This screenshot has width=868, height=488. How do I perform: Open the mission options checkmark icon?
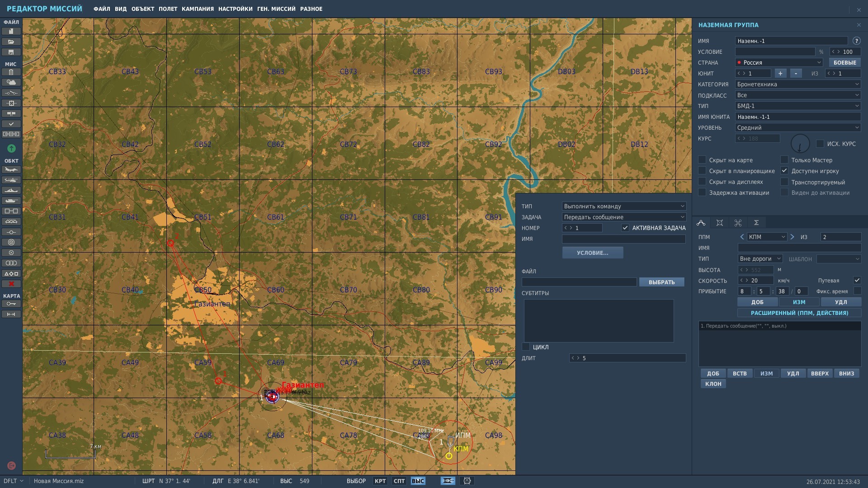tap(11, 124)
